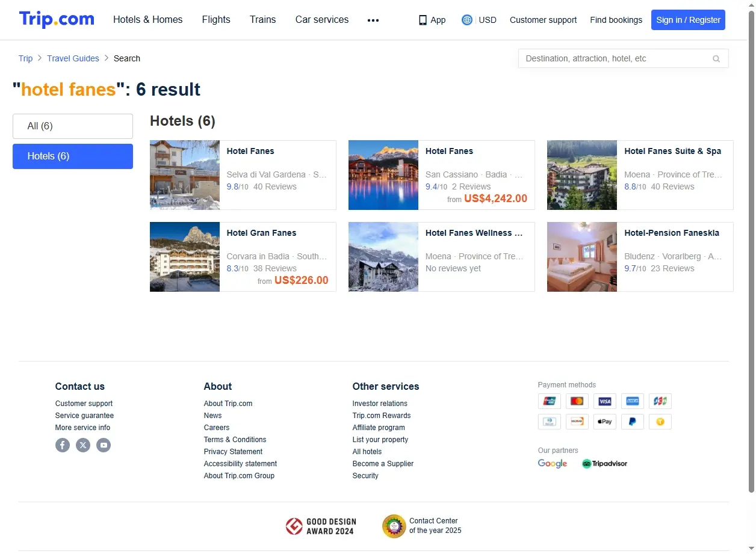
Task: Open the X social icon
Action: point(83,445)
